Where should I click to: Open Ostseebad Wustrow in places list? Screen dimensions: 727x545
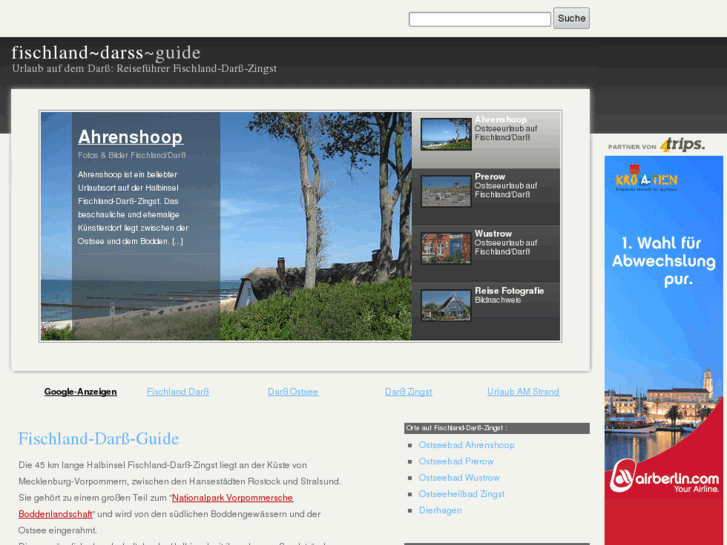click(x=459, y=477)
